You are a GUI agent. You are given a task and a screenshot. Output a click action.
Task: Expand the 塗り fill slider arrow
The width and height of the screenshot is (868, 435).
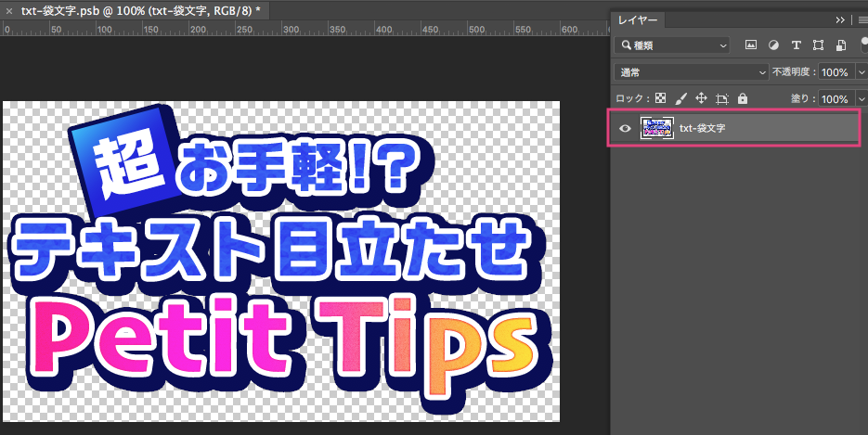coord(862,99)
